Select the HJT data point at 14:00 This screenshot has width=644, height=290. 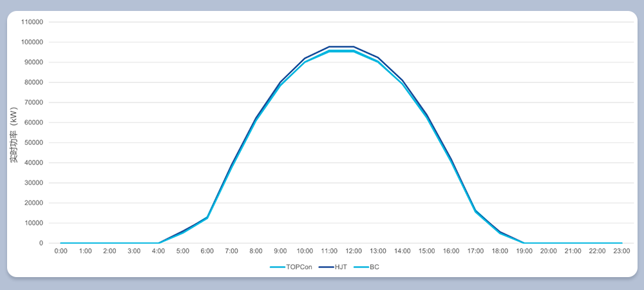(x=402, y=80)
